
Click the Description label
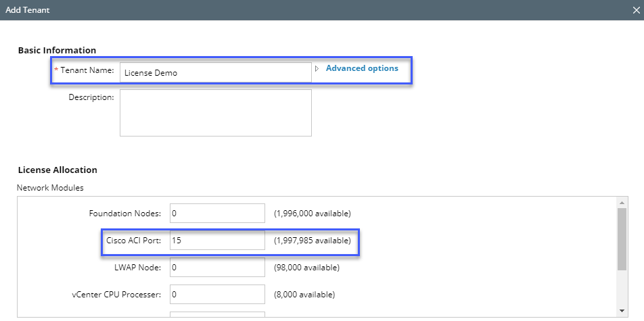91,97
